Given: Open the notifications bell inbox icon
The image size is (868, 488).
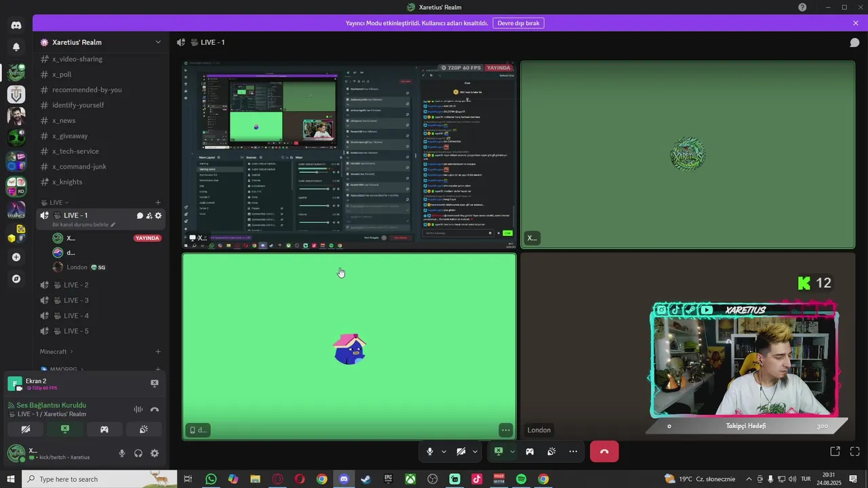Looking at the screenshot, I should point(16,47).
